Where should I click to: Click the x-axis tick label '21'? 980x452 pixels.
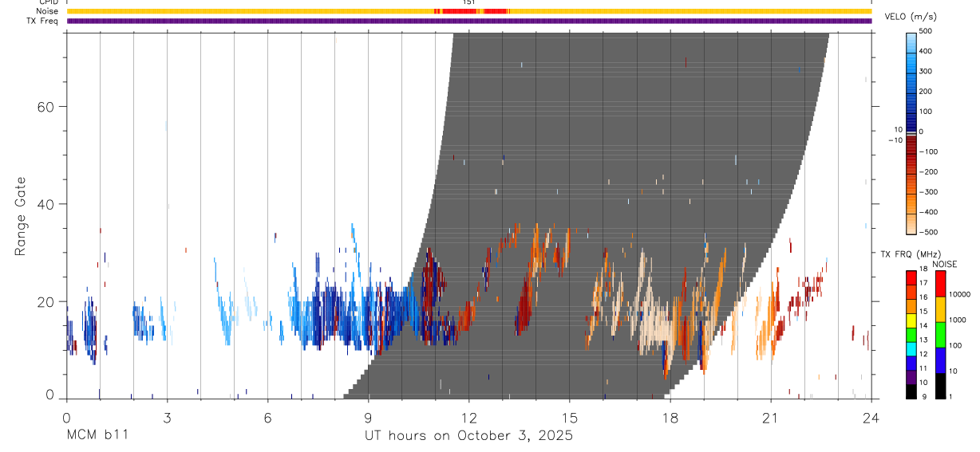click(x=771, y=418)
